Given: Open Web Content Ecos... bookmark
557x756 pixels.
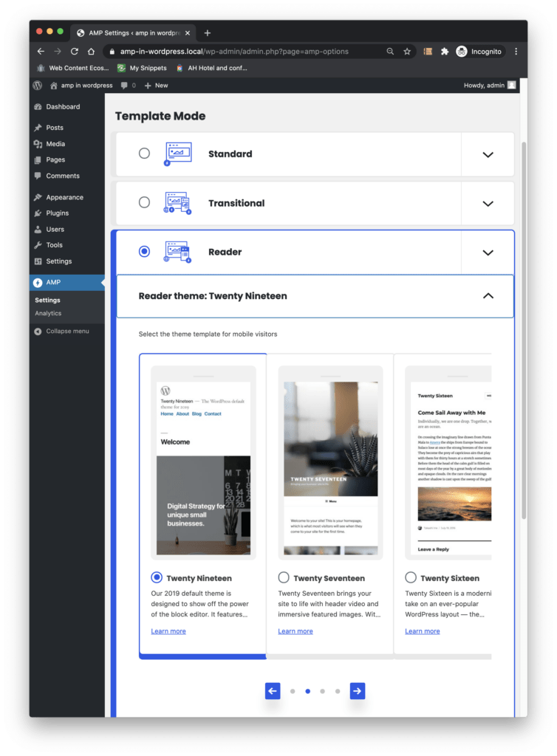Looking at the screenshot, I should point(73,68).
